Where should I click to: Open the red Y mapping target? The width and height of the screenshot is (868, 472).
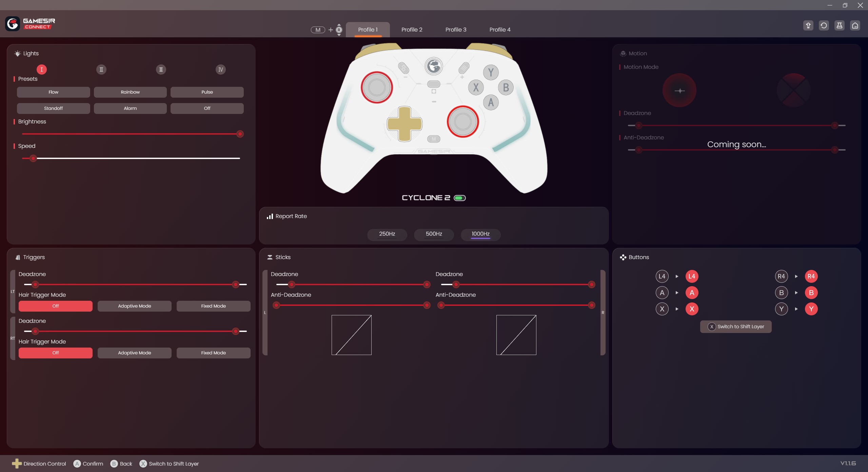811,309
